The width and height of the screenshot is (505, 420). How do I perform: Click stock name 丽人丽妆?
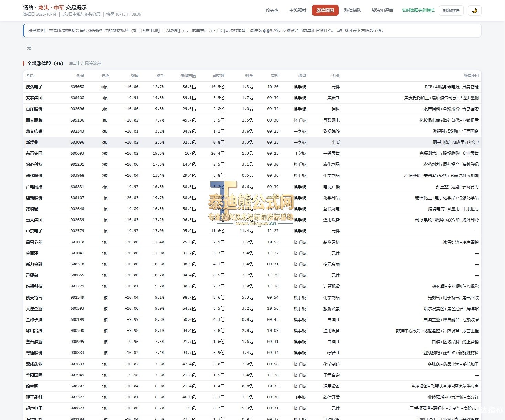pos(34,120)
